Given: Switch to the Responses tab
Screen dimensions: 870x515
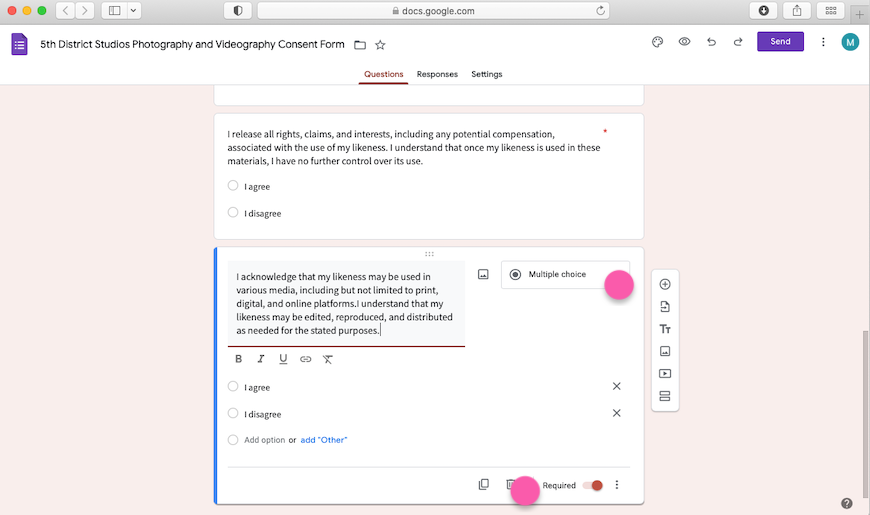Looking at the screenshot, I should click(x=437, y=74).
